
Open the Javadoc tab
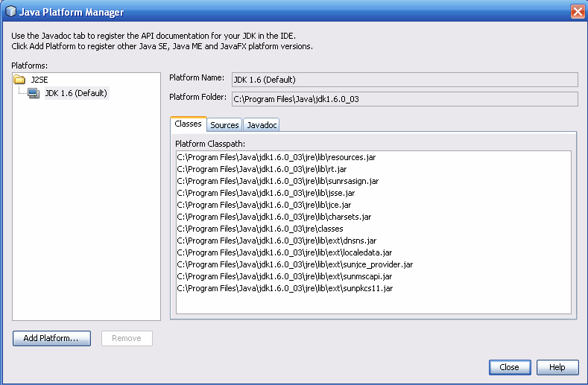click(x=262, y=125)
